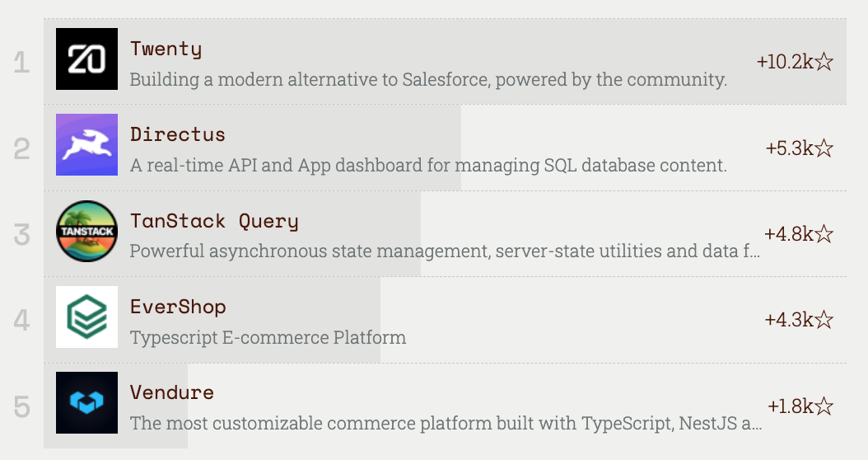Click the Vendure blue cube logo

[x=86, y=403]
